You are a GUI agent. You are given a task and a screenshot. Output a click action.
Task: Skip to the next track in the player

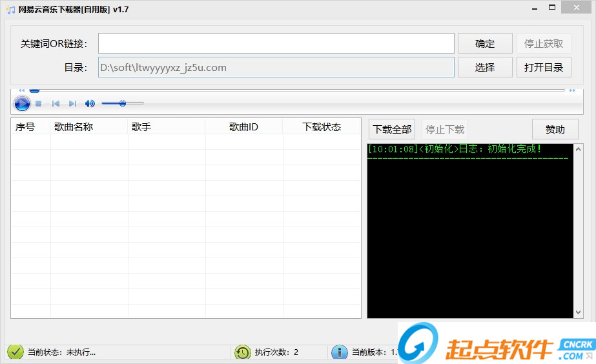click(72, 103)
